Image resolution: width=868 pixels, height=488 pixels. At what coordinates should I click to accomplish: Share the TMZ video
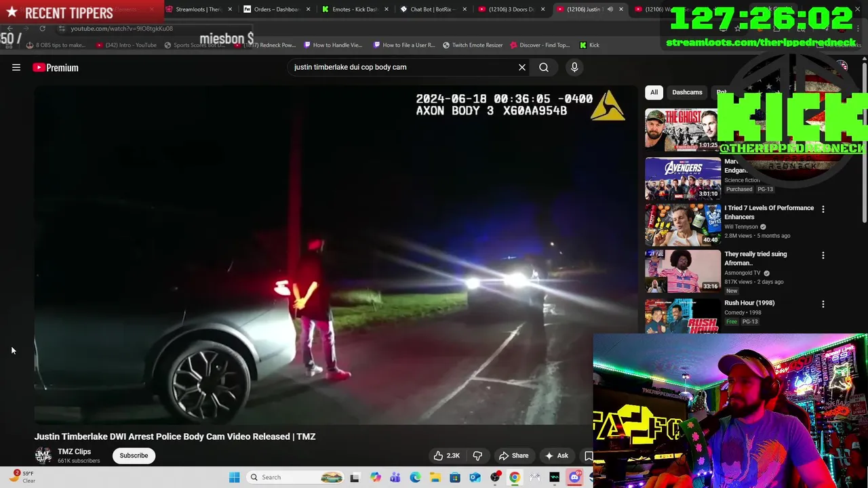pos(513,455)
